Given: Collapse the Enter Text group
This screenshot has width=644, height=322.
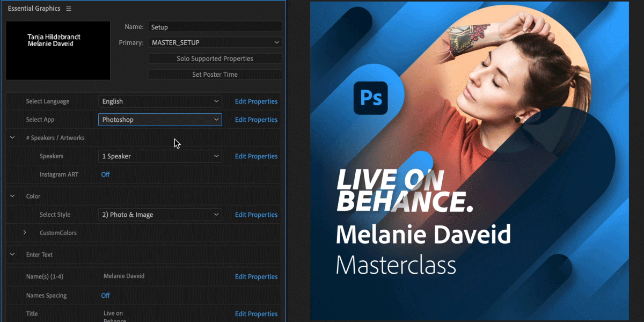Looking at the screenshot, I should click(12, 255).
